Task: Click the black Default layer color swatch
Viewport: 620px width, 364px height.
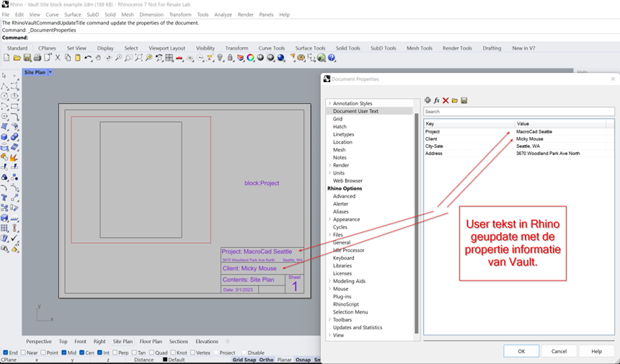Action: [x=165, y=360]
